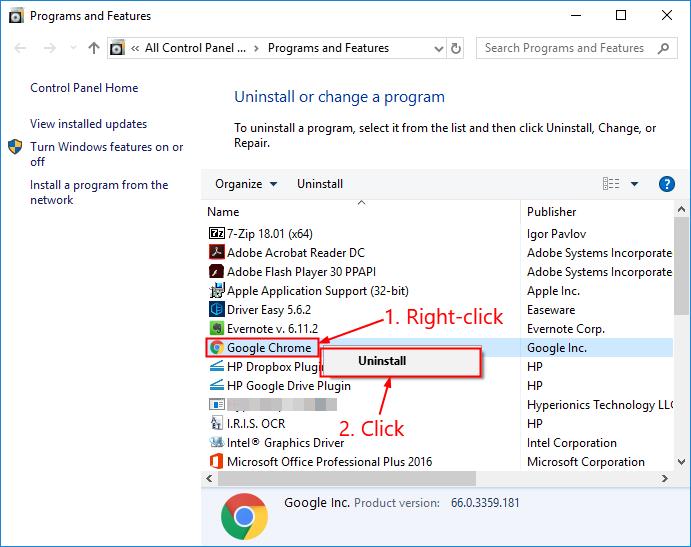Click the Adobe Acrobat Reader DC icon
Image resolution: width=691 pixels, height=547 pixels.
[216, 252]
